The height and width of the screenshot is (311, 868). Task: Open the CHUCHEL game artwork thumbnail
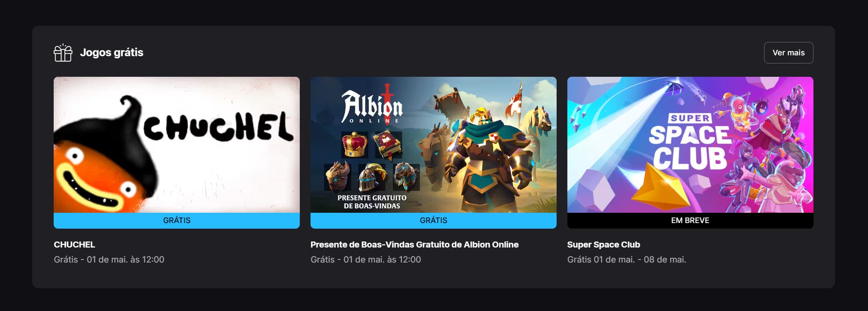(x=177, y=145)
